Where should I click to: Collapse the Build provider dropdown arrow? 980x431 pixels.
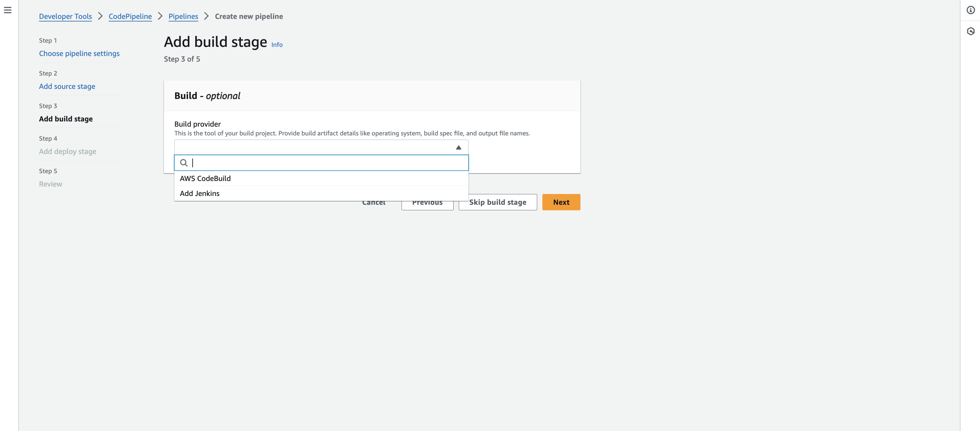(458, 148)
